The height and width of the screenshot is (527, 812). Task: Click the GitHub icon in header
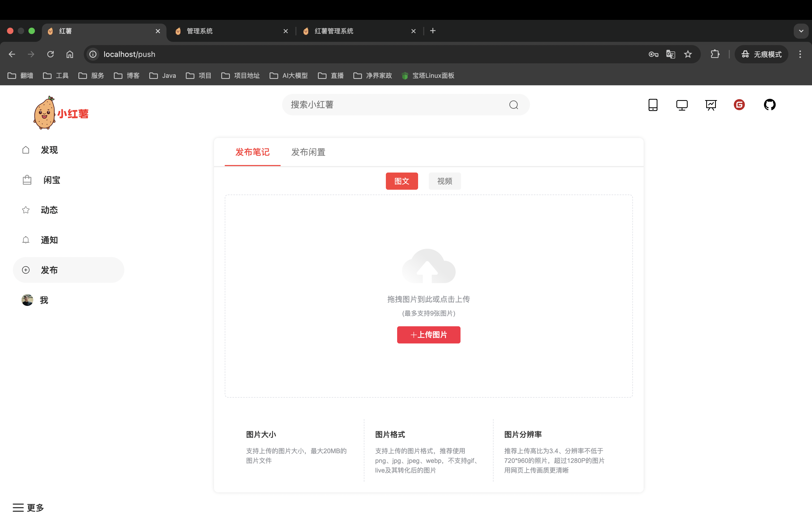point(769,105)
